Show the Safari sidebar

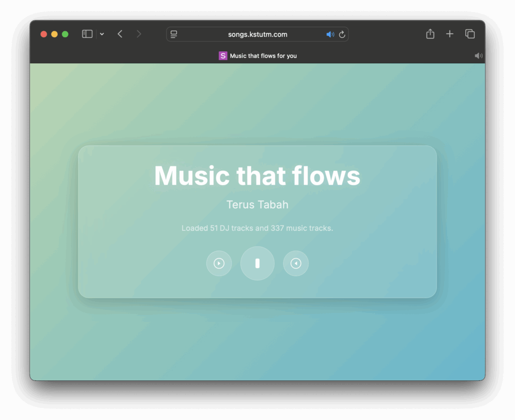point(87,34)
